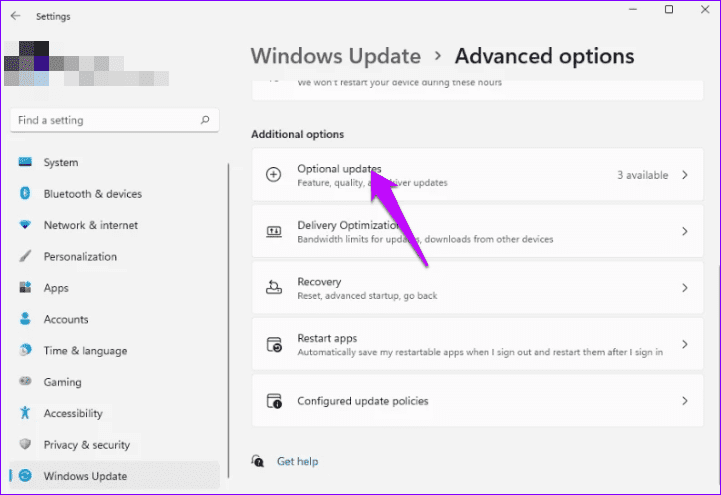Click the Gaming controller icon
The height and width of the screenshot is (495, 721).
[x=25, y=381]
